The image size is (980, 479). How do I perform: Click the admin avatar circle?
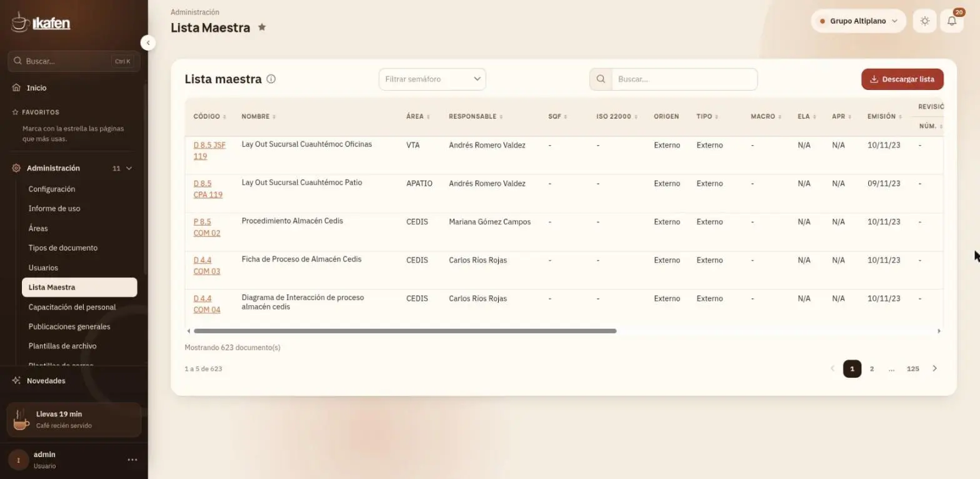tap(19, 460)
